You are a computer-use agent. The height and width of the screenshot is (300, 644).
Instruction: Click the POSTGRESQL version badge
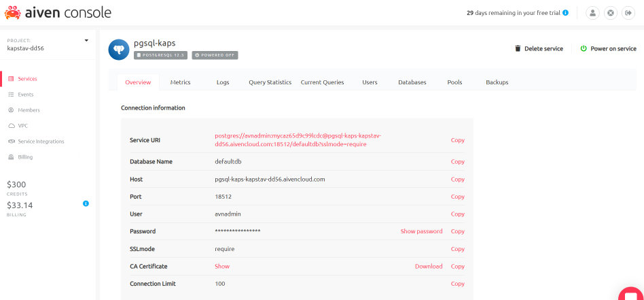[x=160, y=54]
